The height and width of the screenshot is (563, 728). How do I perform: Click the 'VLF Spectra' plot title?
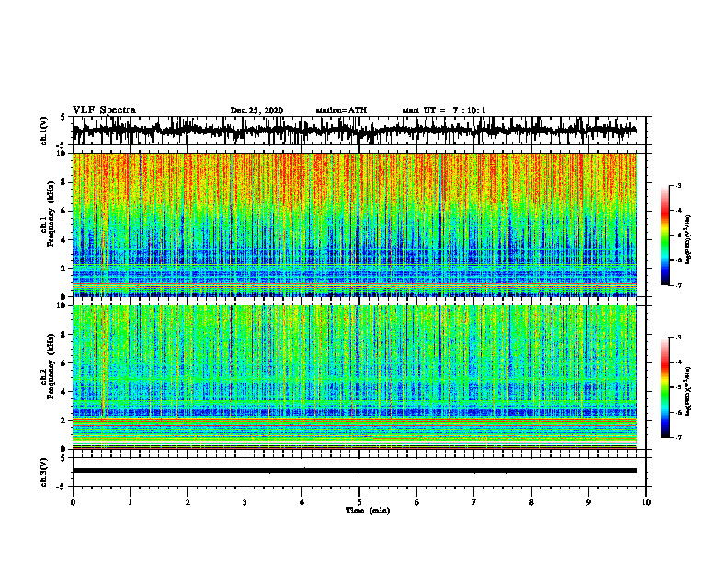pyautogui.click(x=104, y=110)
